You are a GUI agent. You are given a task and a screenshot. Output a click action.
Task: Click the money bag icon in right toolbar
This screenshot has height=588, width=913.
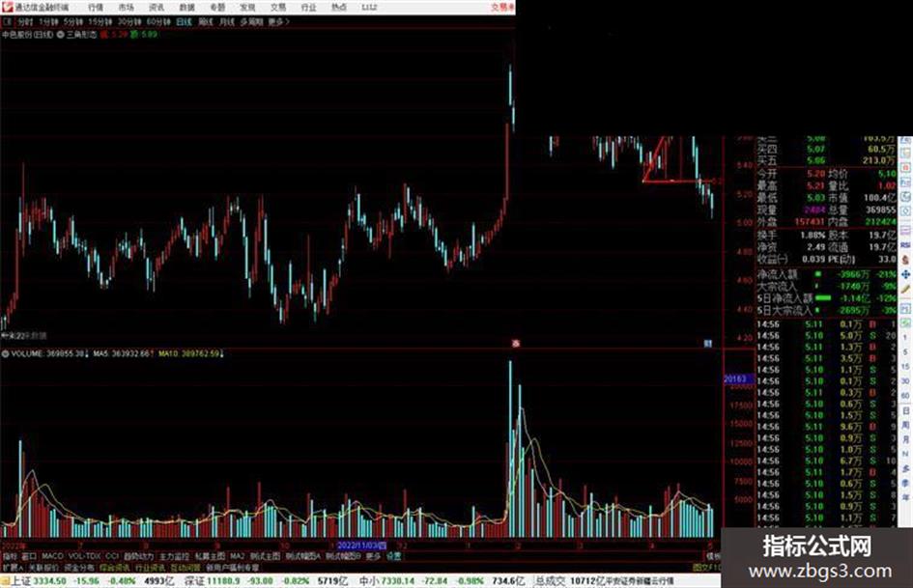click(905, 260)
